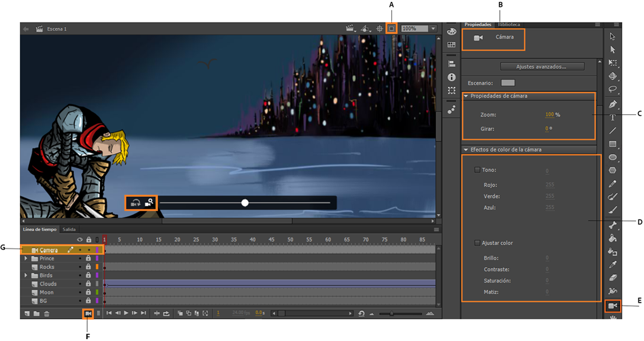Click the Escenario color swatch

point(508,83)
